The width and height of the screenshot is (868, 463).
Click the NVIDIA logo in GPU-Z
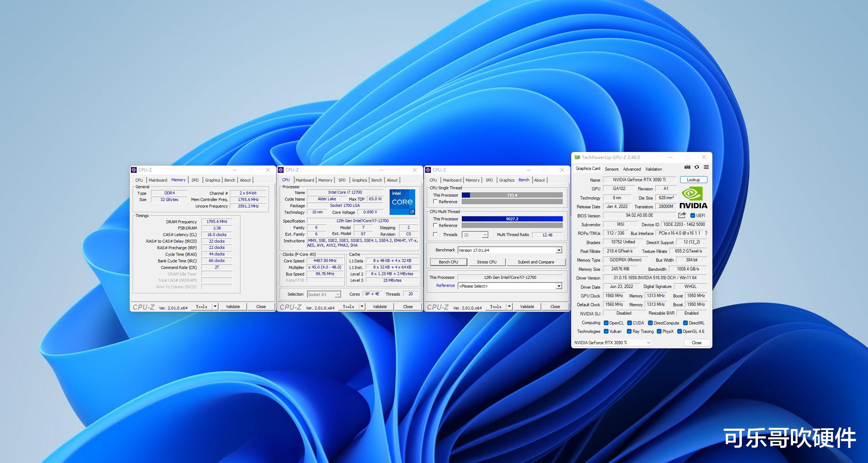click(693, 198)
